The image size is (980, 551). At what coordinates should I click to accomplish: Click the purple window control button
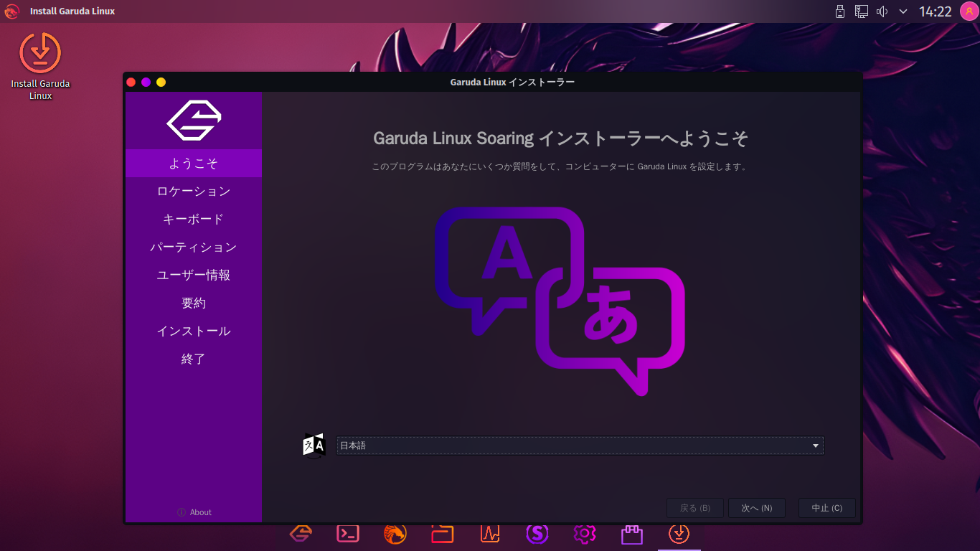tap(146, 82)
